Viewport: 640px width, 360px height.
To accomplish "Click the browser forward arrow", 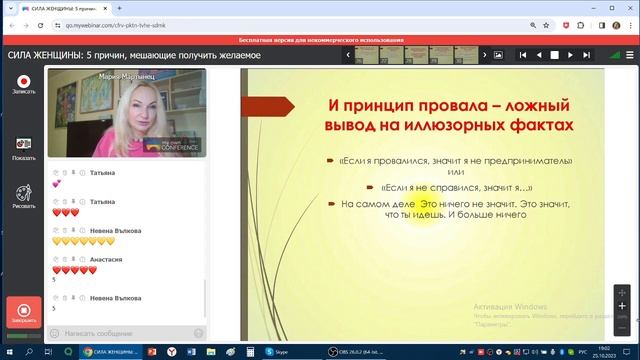I will click(x=26, y=25).
